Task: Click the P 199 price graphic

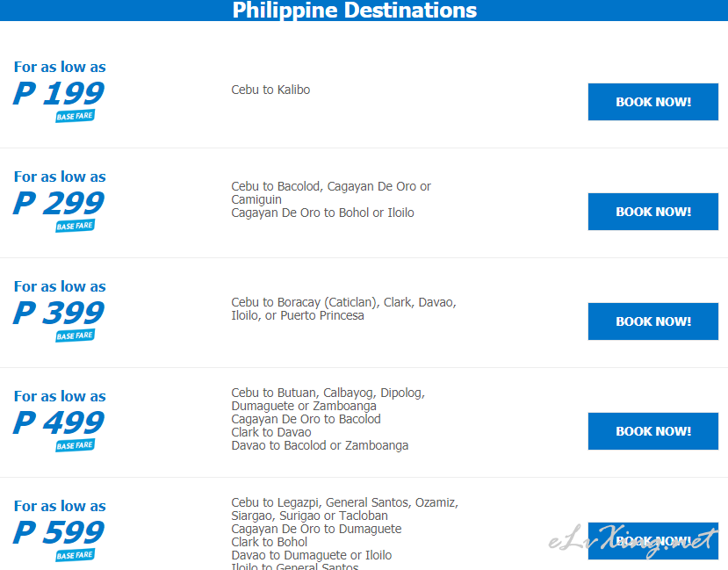Action: coord(59,93)
